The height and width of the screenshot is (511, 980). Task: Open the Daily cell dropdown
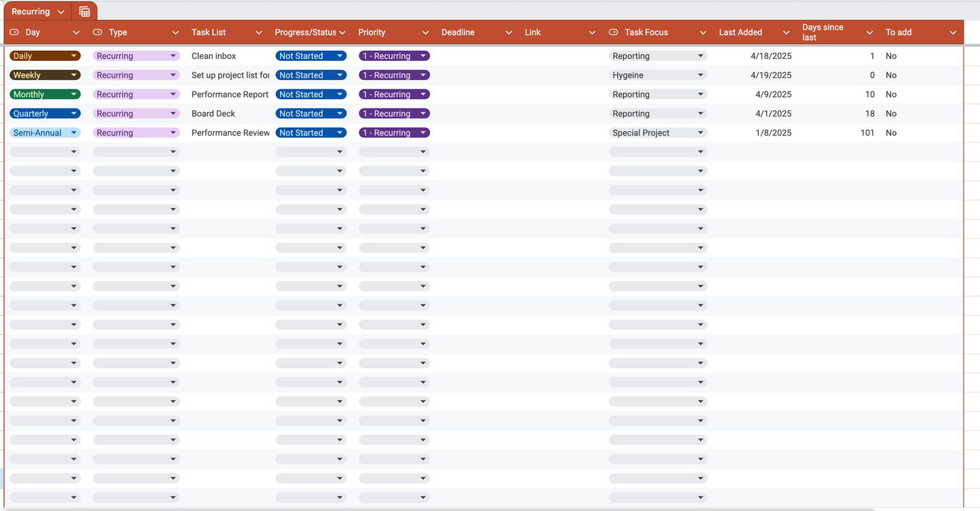pyautogui.click(x=73, y=56)
